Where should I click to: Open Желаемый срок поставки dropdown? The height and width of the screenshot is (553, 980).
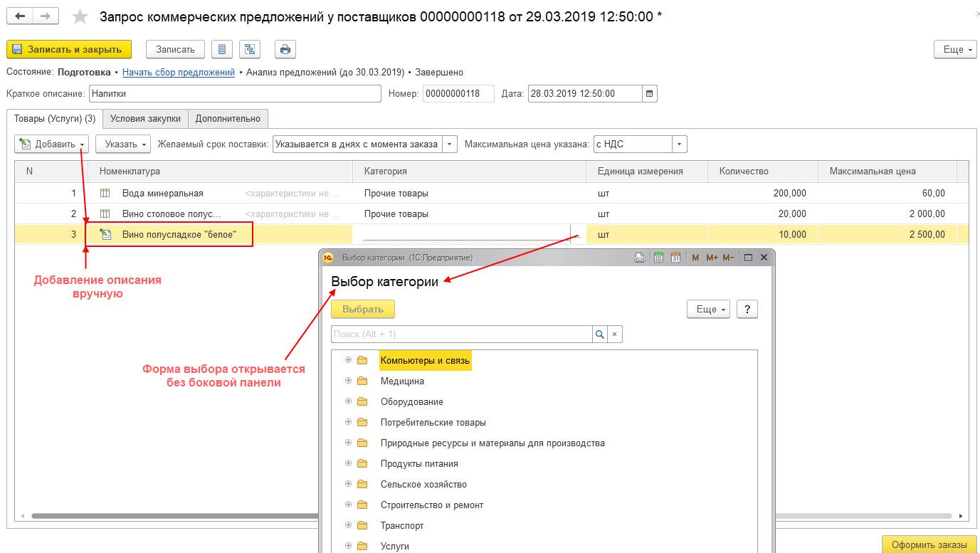(450, 144)
